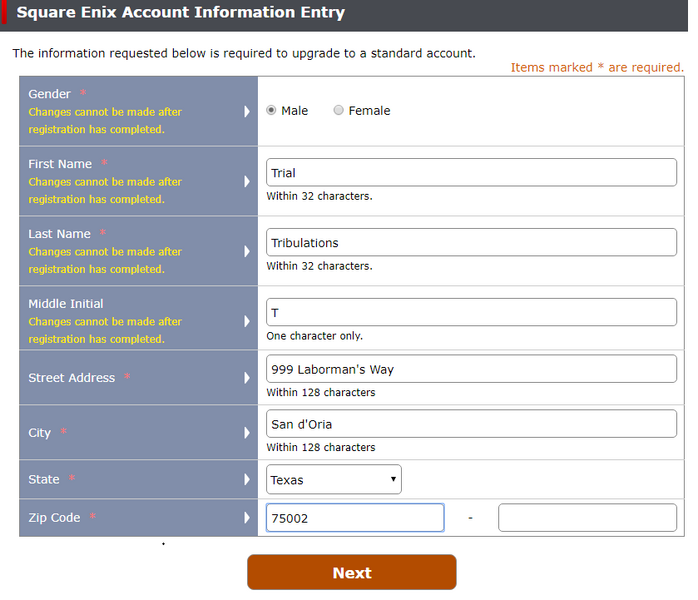Click the 'Zip Code' label

pos(54,518)
